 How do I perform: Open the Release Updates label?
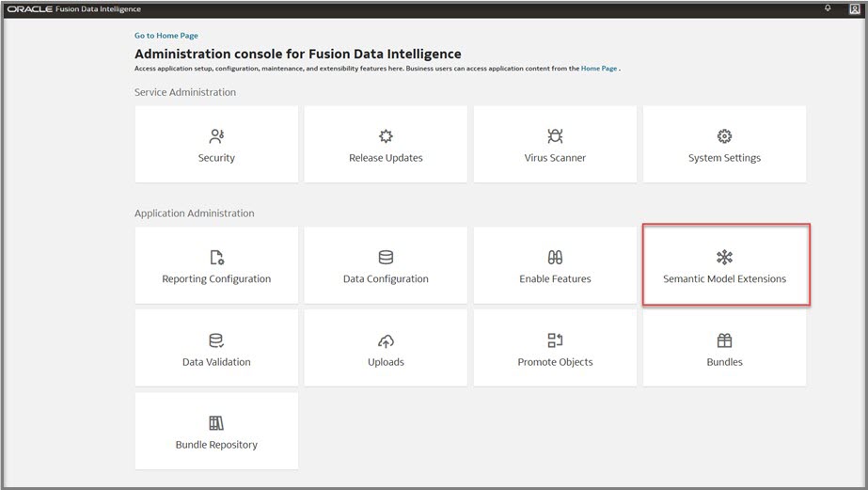tap(386, 158)
